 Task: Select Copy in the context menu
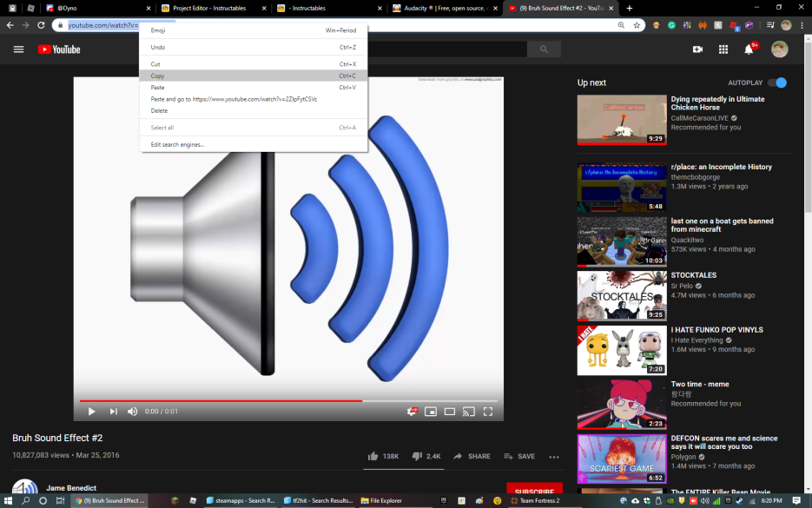pos(158,76)
